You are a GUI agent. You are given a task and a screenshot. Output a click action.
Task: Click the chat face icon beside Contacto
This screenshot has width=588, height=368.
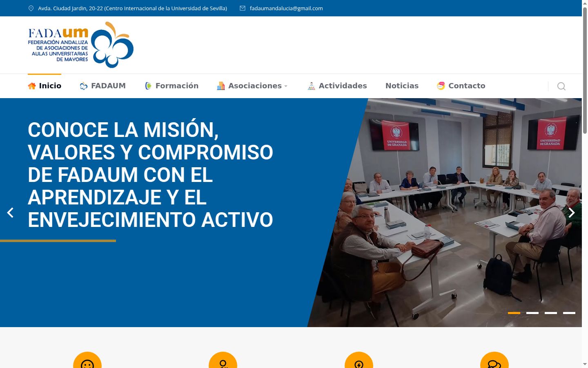pos(441,86)
